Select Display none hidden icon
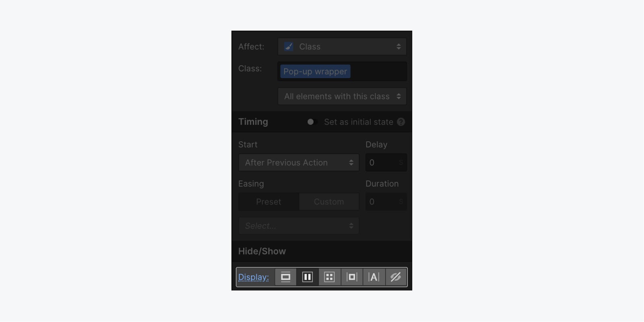The width and height of the screenshot is (644, 322). (x=396, y=277)
